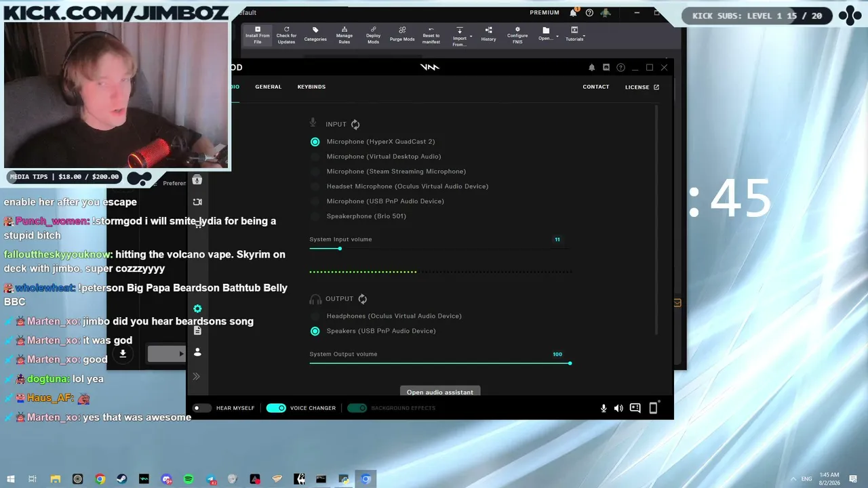The width and height of the screenshot is (868, 488).
Task: Click Deploy Mods in Vortex toolbar
Action: click(373, 36)
